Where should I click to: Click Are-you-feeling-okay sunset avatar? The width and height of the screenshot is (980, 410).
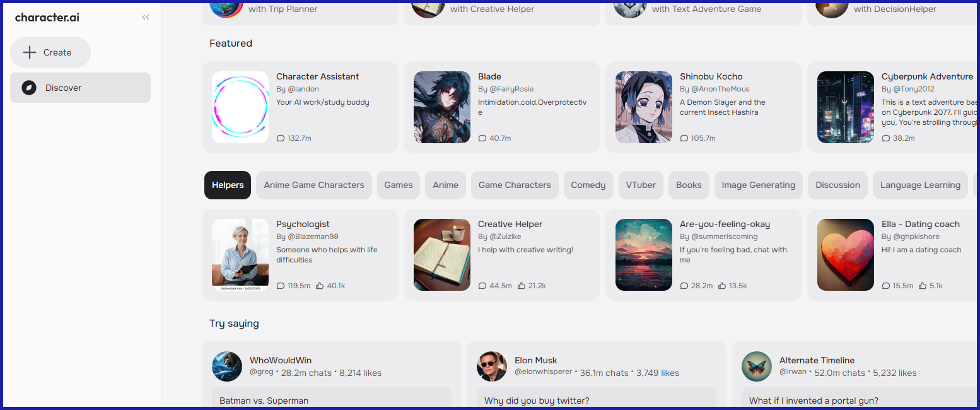(x=644, y=255)
